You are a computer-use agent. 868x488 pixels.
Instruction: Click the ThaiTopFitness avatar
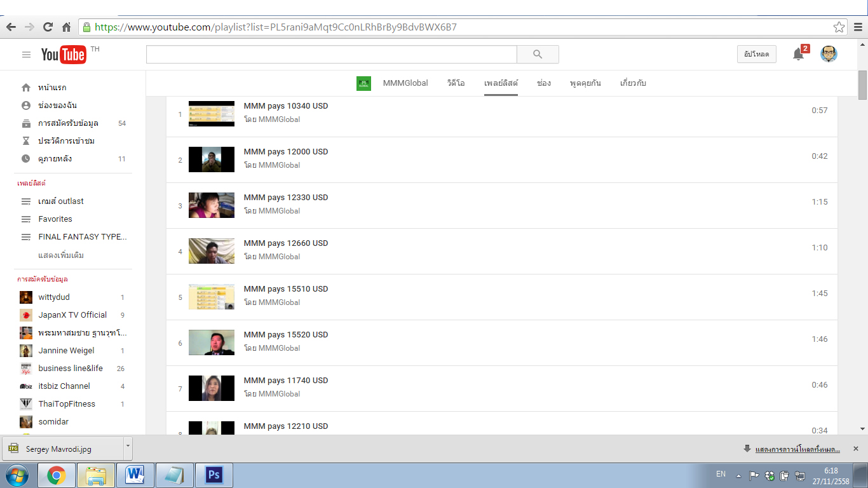coord(26,404)
